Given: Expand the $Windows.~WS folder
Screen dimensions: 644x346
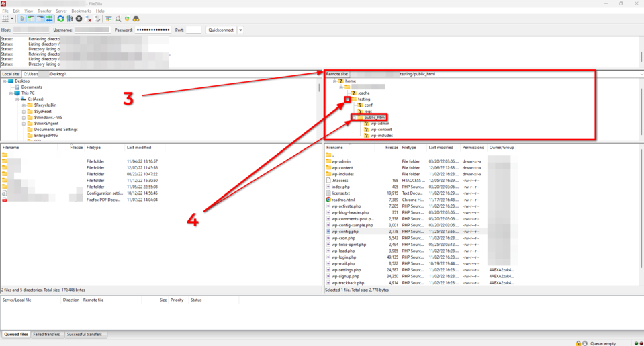Looking at the screenshot, I should (x=24, y=118).
